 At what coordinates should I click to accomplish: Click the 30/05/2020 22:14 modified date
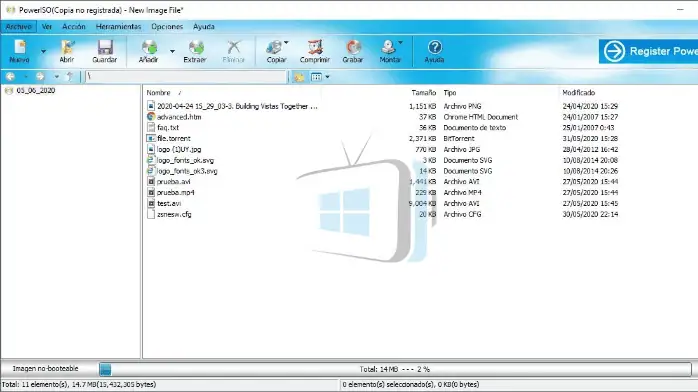(590, 214)
